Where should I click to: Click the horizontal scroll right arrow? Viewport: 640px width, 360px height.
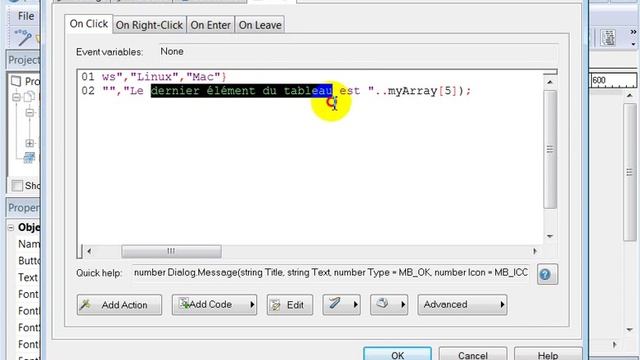click(535, 251)
